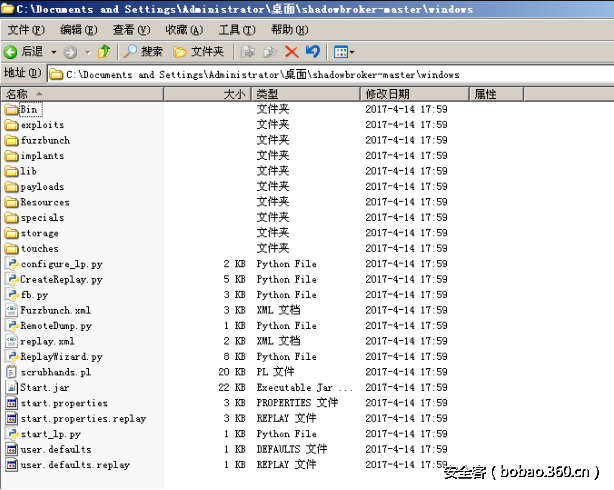Select the fb.py Python file icon
Image resolution: width=614 pixels, height=490 pixels.
pyautogui.click(x=12, y=295)
